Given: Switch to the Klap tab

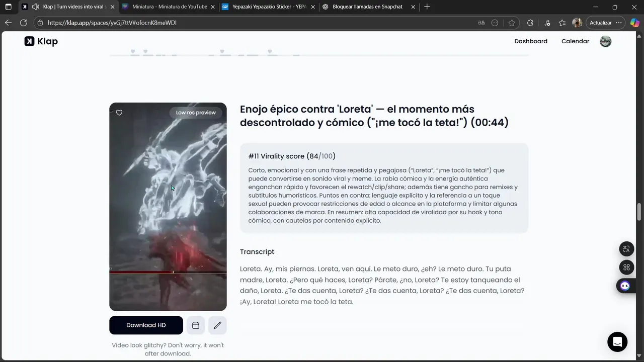Looking at the screenshot, I should click(68, 7).
